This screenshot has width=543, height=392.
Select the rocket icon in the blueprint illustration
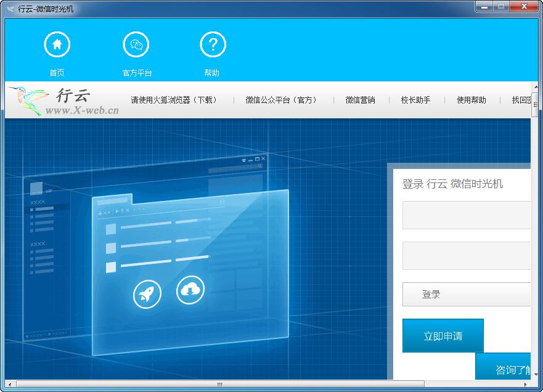click(146, 293)
